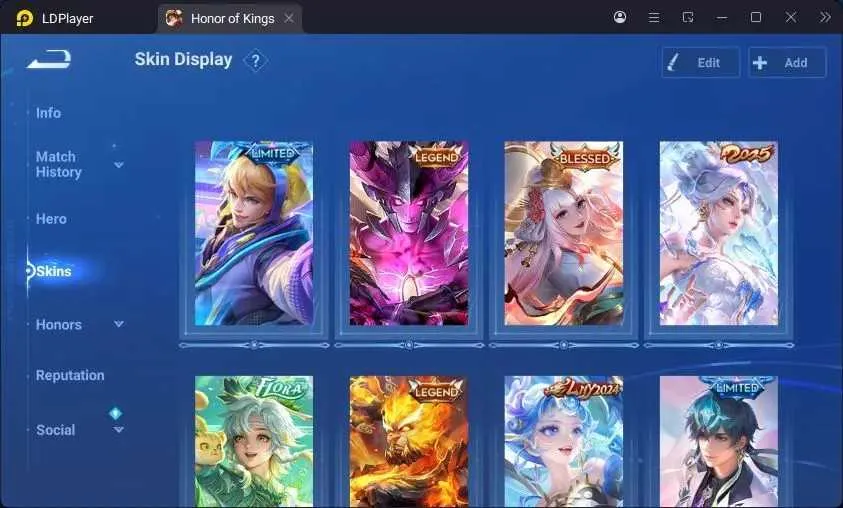The height and width of the screenshot is (508, 843).
Task: Minimize the LDPlayer window
Action: [722, 18]
